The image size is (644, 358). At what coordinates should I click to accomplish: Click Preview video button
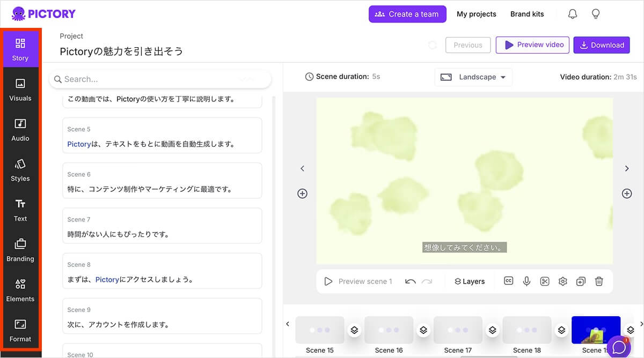pyautogui.click(x=532, y=45)
